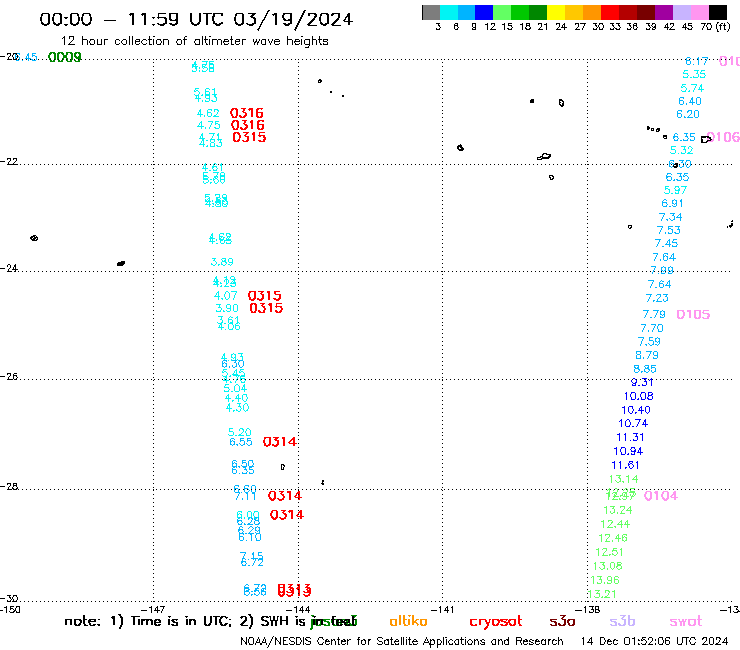Click the wave height value 13.96
This screenshot has width=740, height=650.
tap(605, 580)
